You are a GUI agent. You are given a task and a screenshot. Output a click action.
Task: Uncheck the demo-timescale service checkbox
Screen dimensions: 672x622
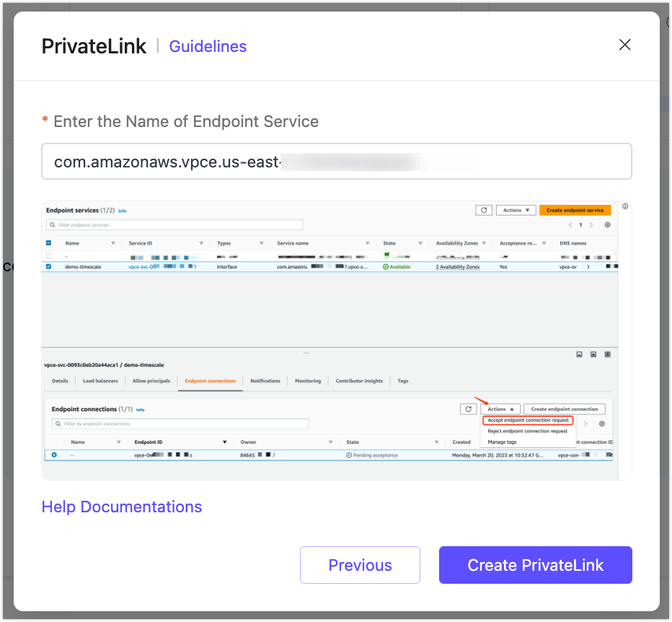[x=49, y=266]
